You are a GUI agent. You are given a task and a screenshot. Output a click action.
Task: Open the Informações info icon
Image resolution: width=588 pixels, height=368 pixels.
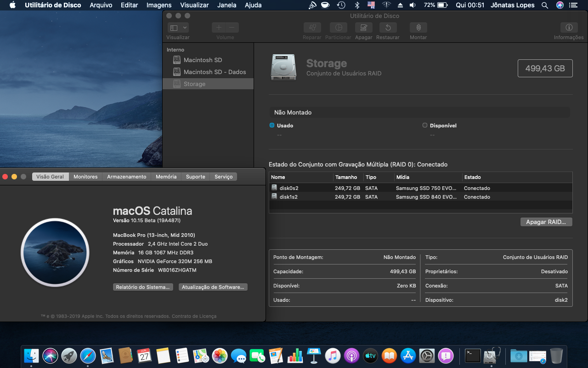[569, 28]
